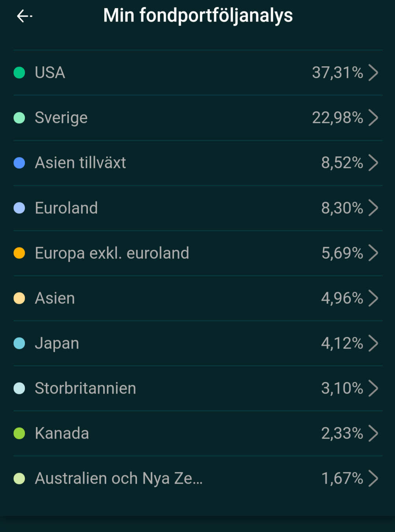Viewport: 395px width, 532px height.
Task: Click chevron next to Euroland 8,30%
Action: point(373,208)
